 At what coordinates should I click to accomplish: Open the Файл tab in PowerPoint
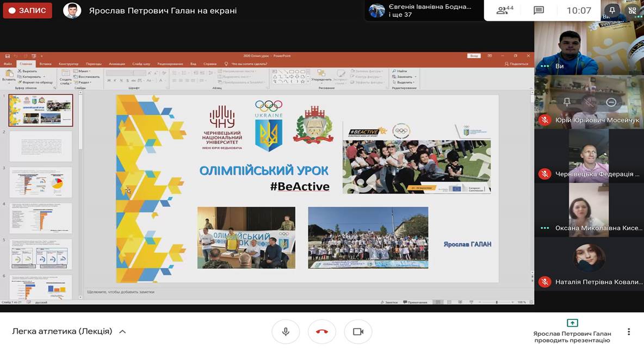tap(8, 64)
